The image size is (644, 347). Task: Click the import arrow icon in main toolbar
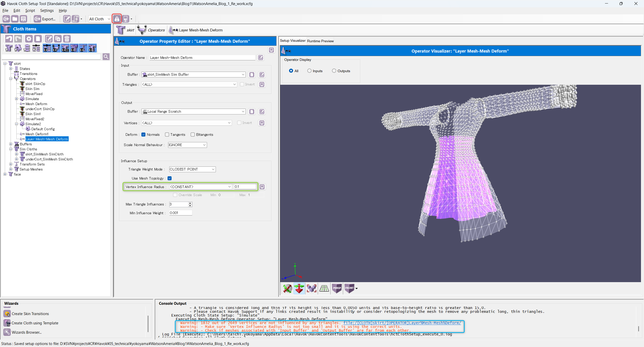pos(6,19)
